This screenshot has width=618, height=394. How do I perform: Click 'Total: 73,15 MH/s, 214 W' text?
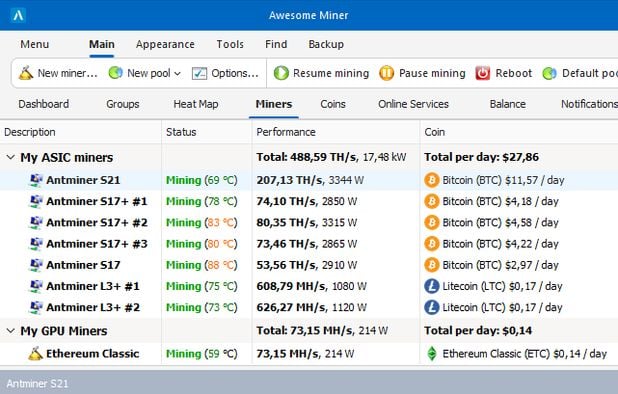(322, 331)
